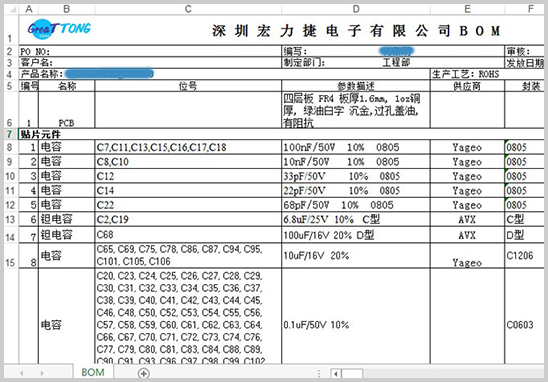The image size is (548, 382).
Task: Go to next sheet with right arrow
Action: tap(42, 373)
